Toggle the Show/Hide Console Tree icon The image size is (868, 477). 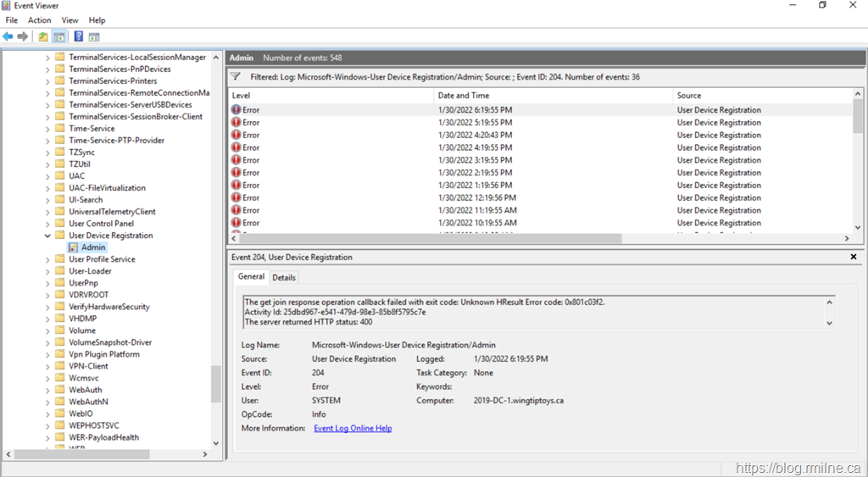point(58,36)
